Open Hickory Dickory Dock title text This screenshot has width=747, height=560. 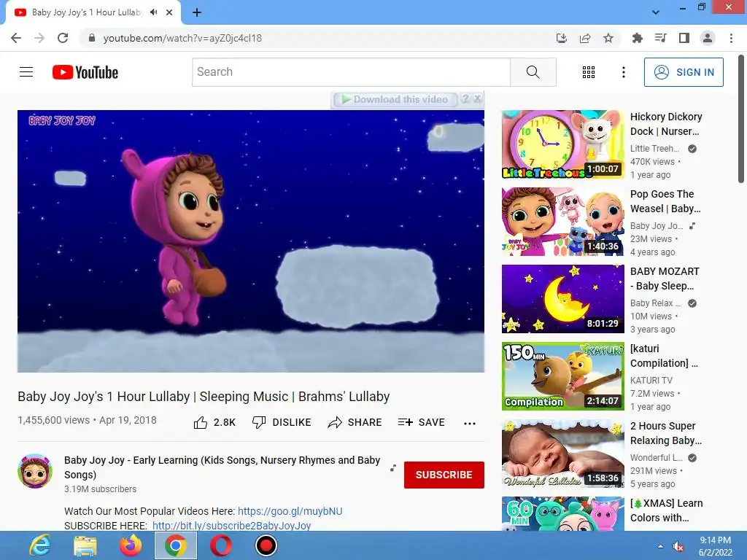[x=666, y=124]
